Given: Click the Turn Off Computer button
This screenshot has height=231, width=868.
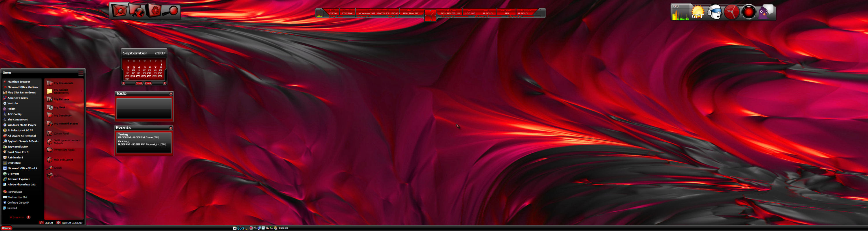Looking at the screenshot, I should coord(69,223).
